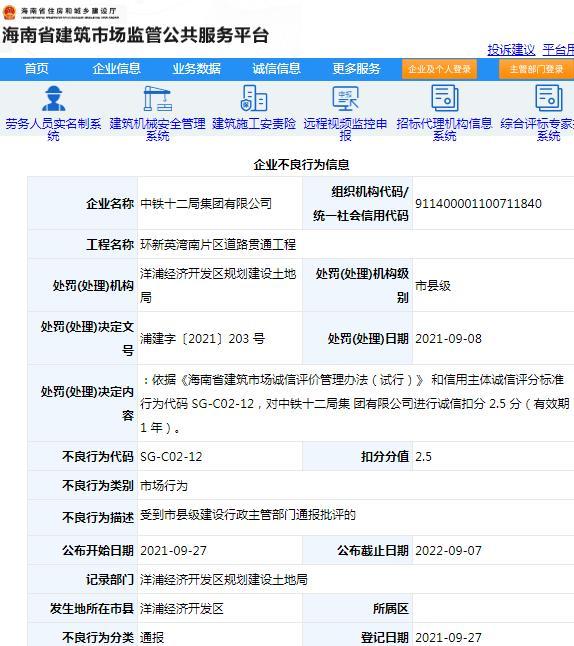The image size is (574, 646).
Task: Click the 远程视频监控申报 text link
Action: 345,129
